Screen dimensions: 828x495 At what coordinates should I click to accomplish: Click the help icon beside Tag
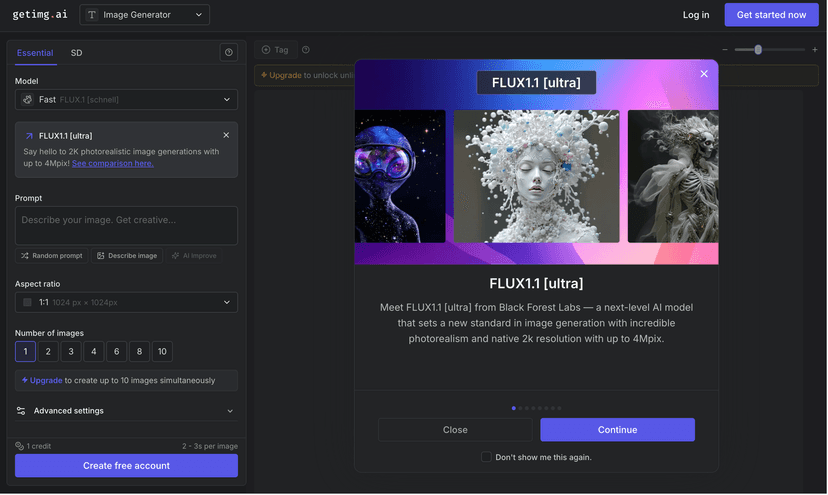(x=306, y=50)
